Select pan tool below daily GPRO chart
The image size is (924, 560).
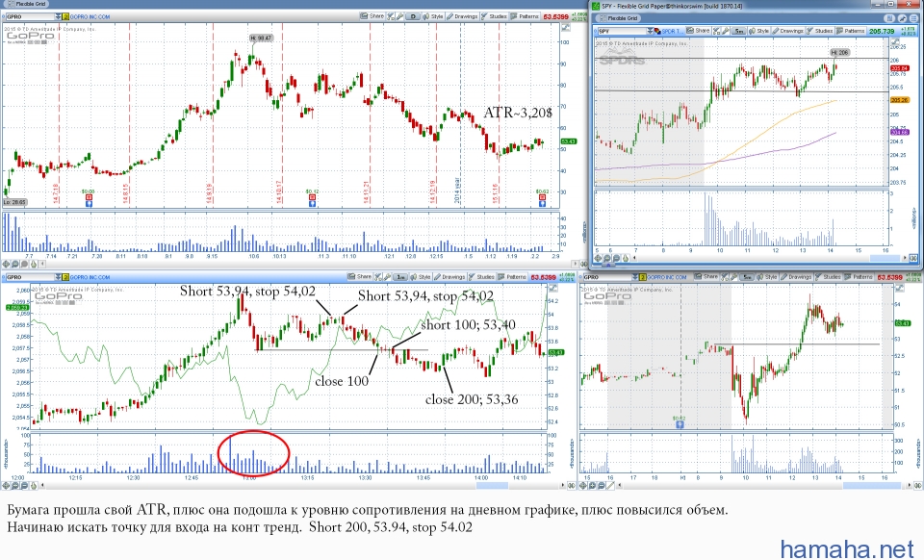pyautogui.click(x=7, y=265)
